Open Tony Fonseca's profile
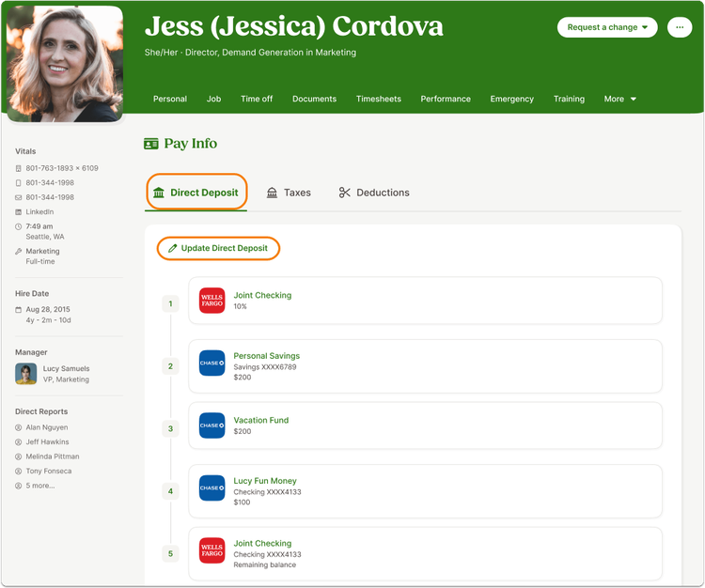The image size is (705, 588). pyautogui.click(x=49, y=472)
